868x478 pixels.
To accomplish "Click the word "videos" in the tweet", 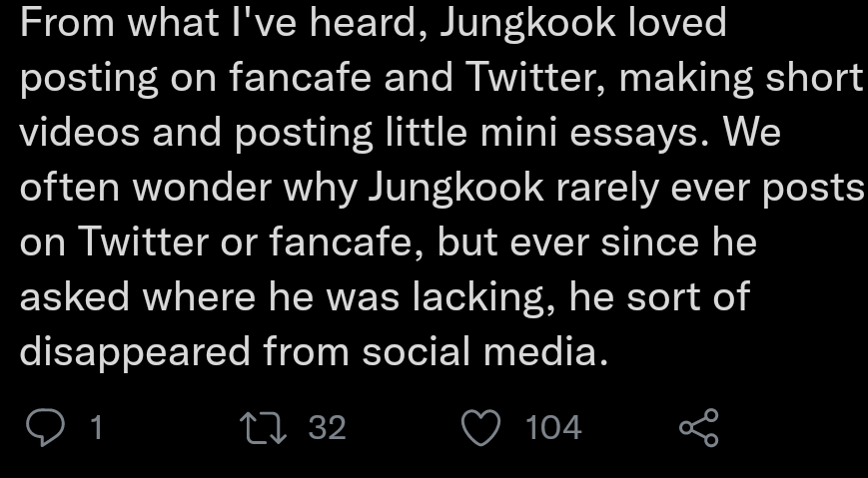I will 80,133.
